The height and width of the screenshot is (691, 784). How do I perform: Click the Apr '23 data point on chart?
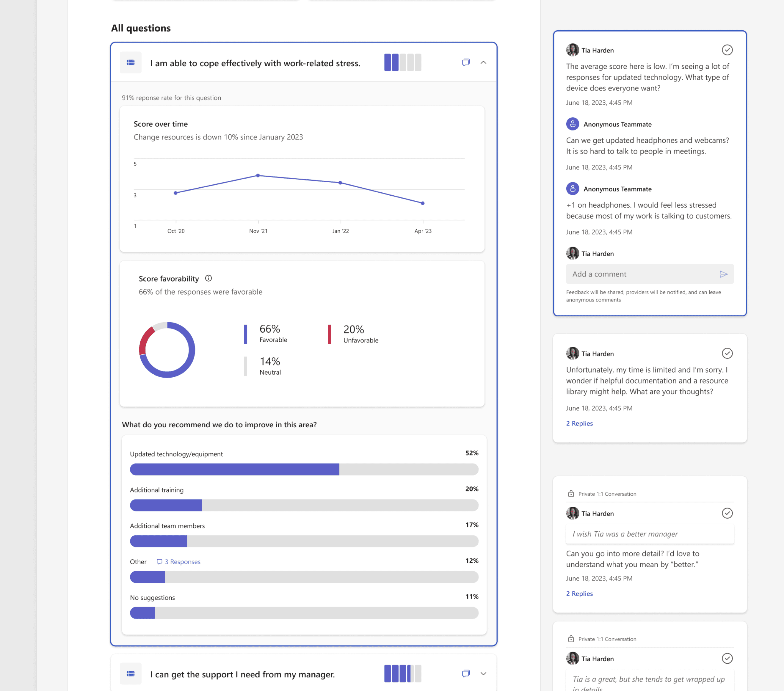423,203
